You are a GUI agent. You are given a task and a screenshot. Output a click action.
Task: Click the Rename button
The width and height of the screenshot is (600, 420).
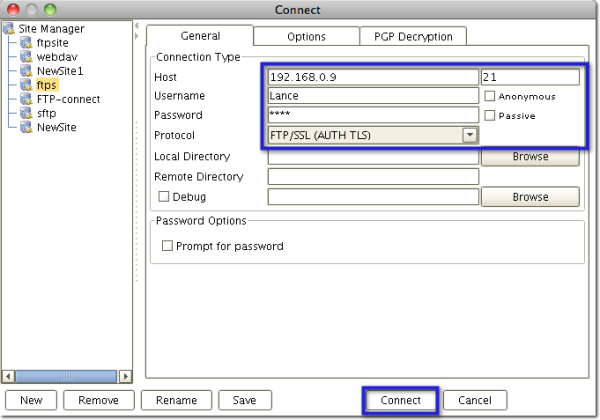pyautogui.click(x=176, y=400)
